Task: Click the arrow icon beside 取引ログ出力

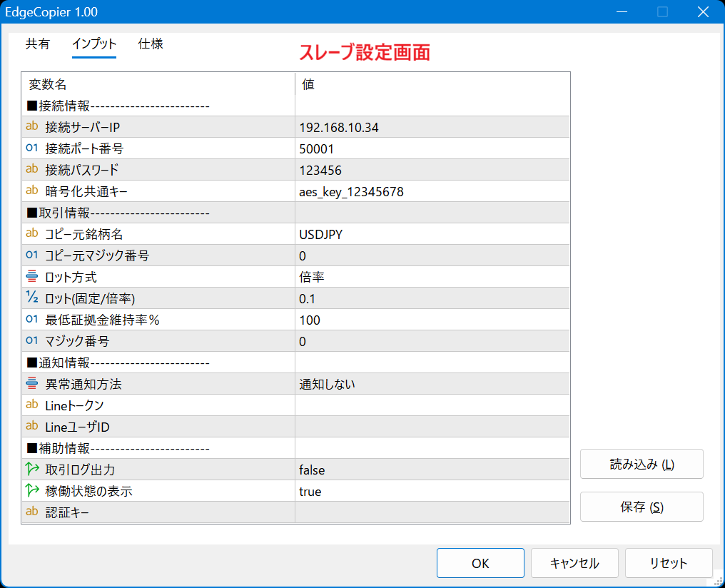Action: tap(32, 469)
